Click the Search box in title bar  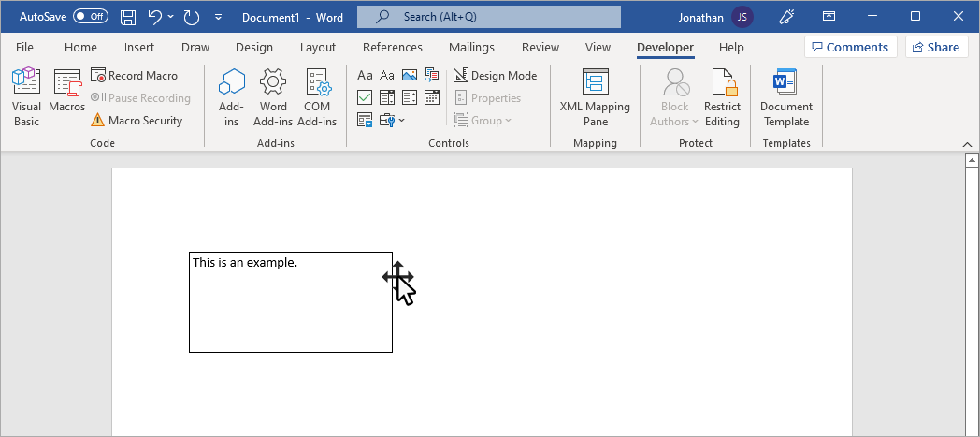click(489, 17)
